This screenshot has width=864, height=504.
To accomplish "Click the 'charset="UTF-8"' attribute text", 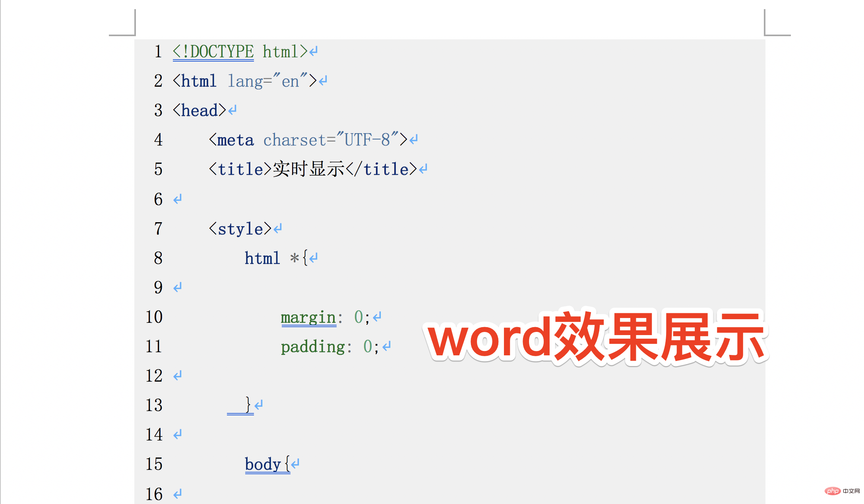I will tap(331, 140).
